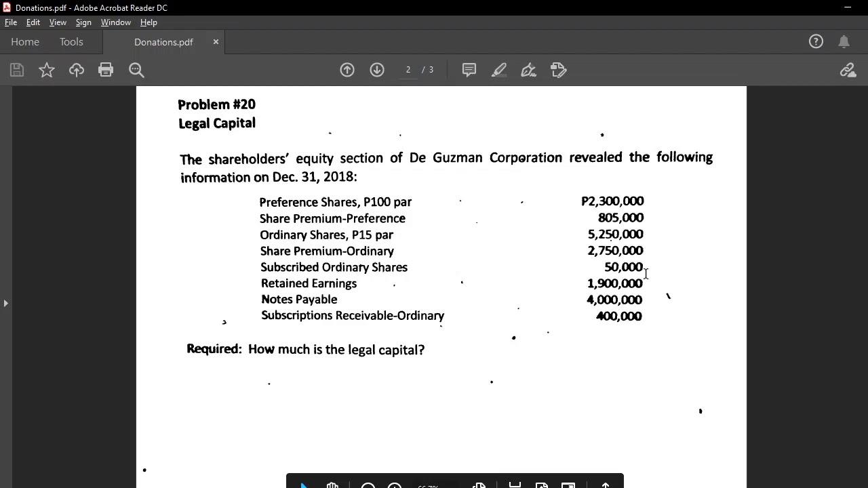Viewport: 868px width, 488px height.
Task: Upload file to Document Cloud
Action: (x=77, y=70)
